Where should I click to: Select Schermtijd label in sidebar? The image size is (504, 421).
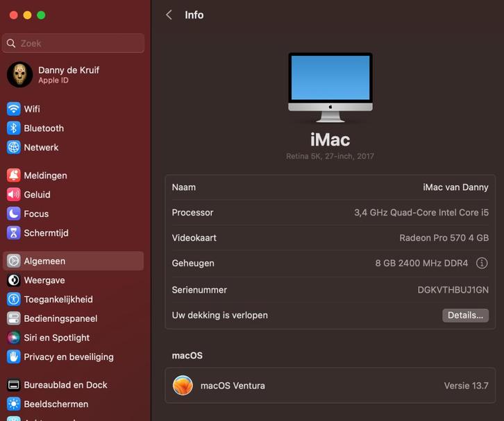coord(46,233)
